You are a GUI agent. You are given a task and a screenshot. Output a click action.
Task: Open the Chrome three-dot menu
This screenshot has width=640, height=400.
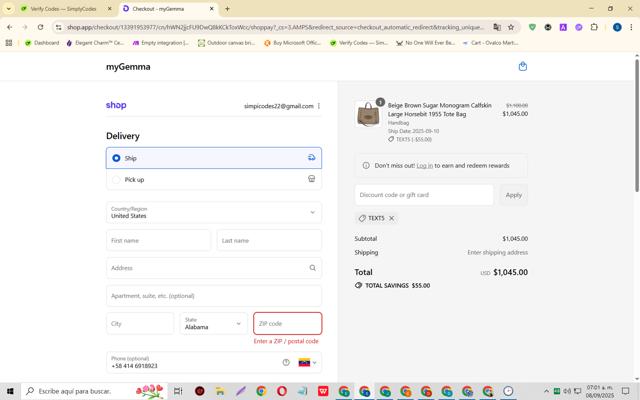(631, 27)
